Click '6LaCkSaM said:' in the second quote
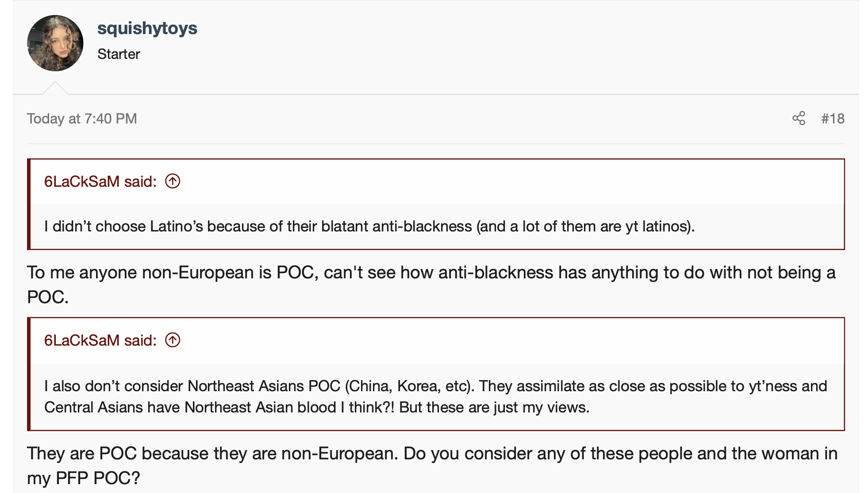Screen dimensions: 868x493 [100, 340]
